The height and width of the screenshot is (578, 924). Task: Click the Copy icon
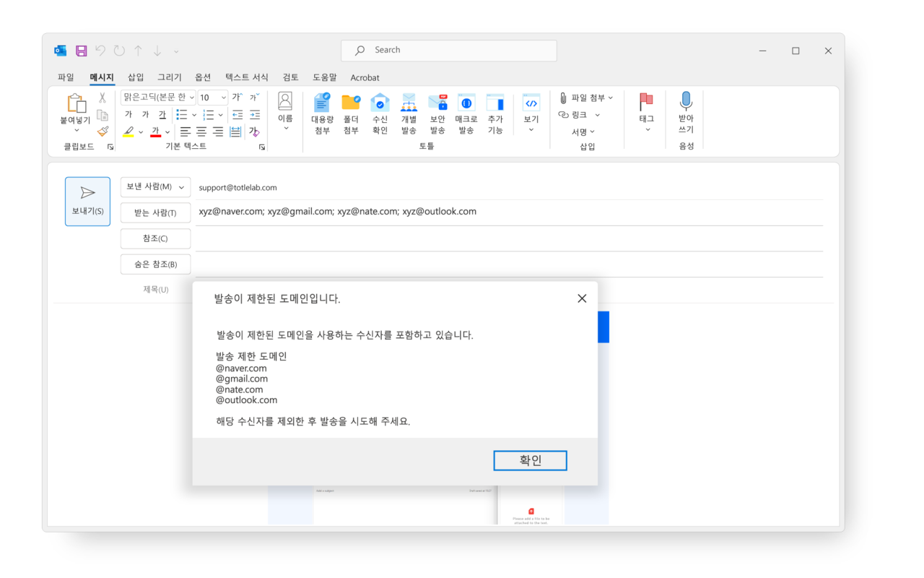[103, 115]
